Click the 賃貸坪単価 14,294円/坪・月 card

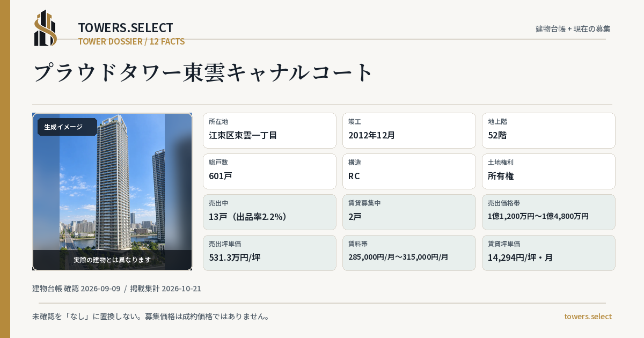click(x=548, y=253)
